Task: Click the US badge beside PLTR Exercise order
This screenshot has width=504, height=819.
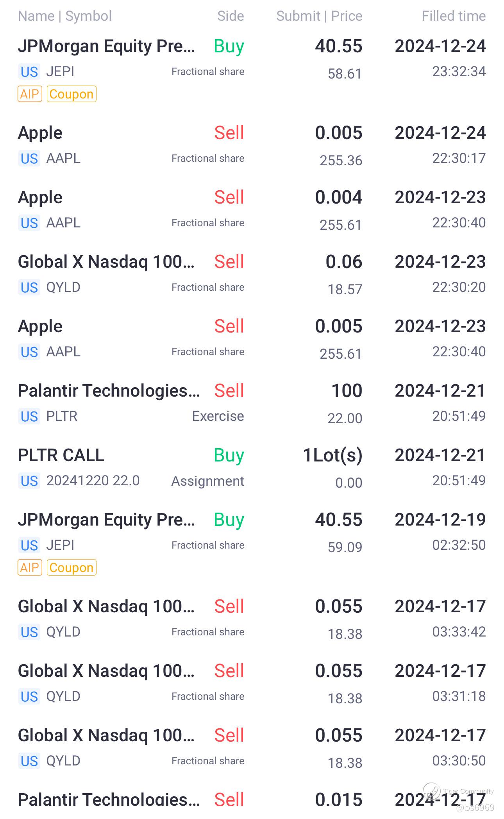Action: pos(29,417)
